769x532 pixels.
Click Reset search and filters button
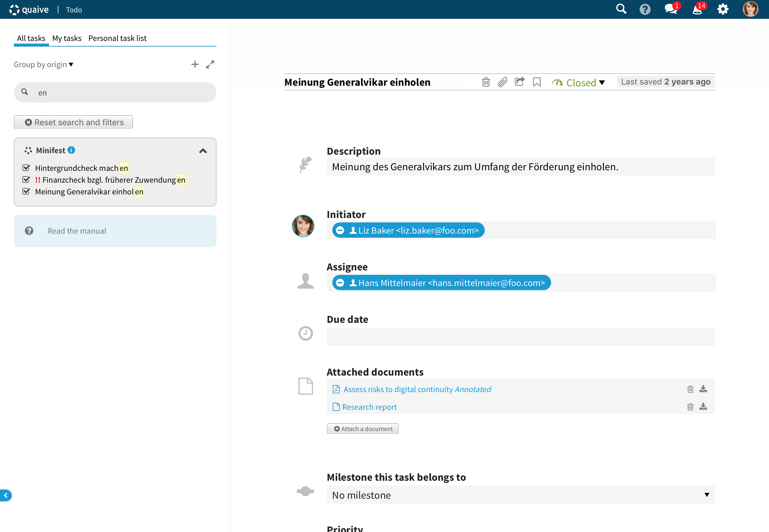[x=73, y=122]
